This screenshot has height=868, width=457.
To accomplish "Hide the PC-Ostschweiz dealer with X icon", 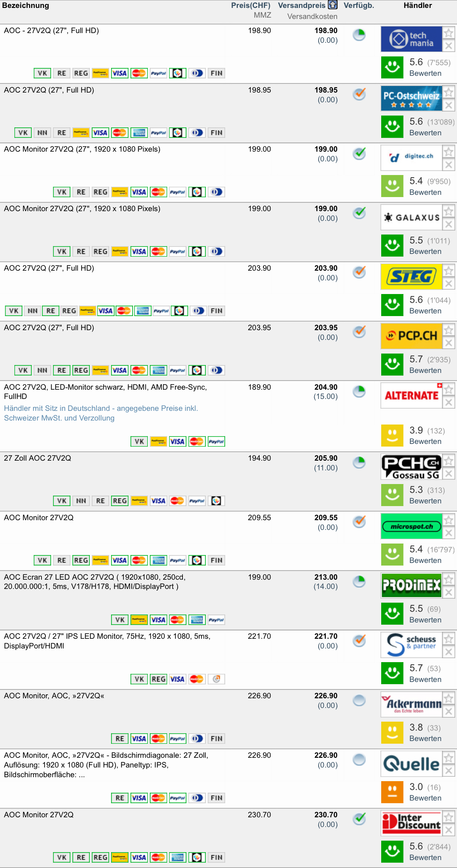I will click(449, 105).
